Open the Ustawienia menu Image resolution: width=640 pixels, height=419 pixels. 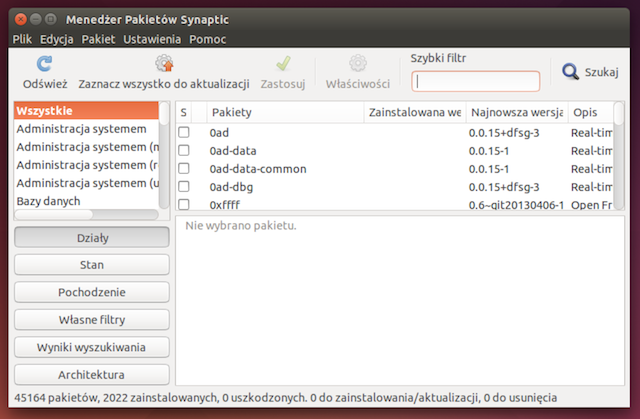152,39
